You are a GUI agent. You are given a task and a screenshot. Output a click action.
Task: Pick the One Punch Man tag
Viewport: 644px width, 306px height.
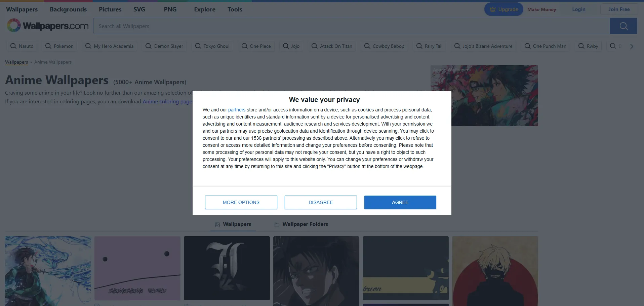[545, 46]
